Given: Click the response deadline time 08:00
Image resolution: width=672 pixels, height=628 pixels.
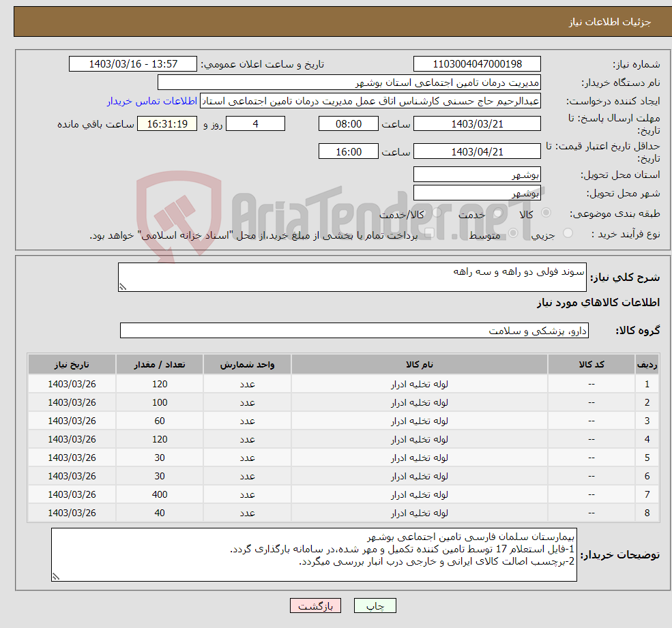Looking at the screenshot, I should click(349, 124).
